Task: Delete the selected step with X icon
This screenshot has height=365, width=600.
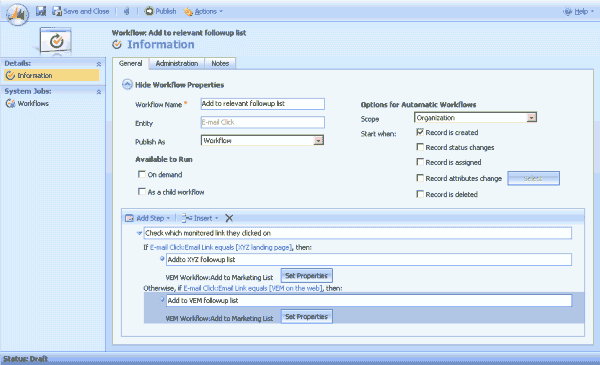Action: pyautogui.click(x=229, y=218)
